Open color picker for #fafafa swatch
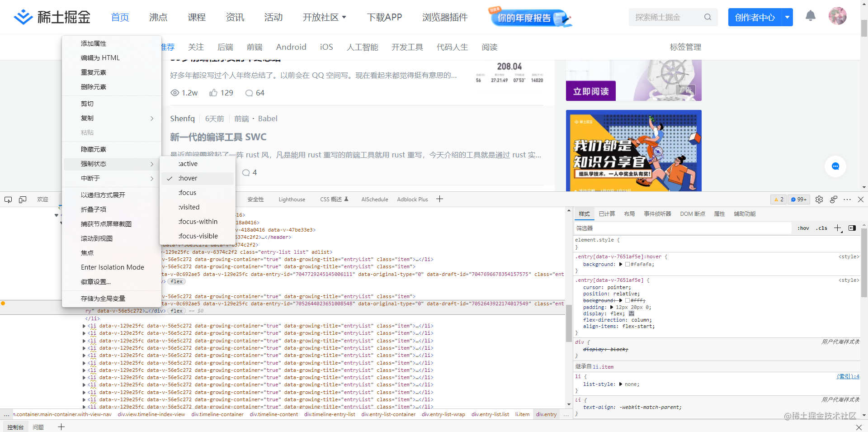Viewport: 868px width, 432px height. pyautogui.click(x=627, y=264)
